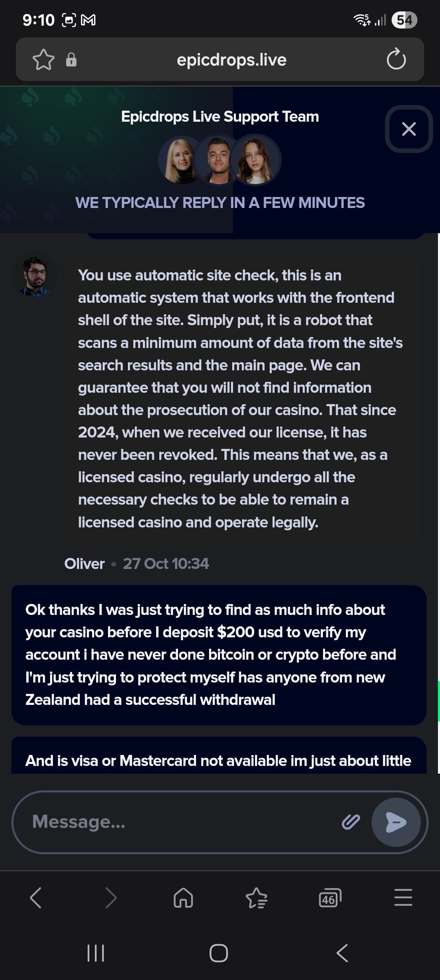Tap the blonde support agent avatar
This screenshot has width=440, height=980.
(x=182, y=160)
